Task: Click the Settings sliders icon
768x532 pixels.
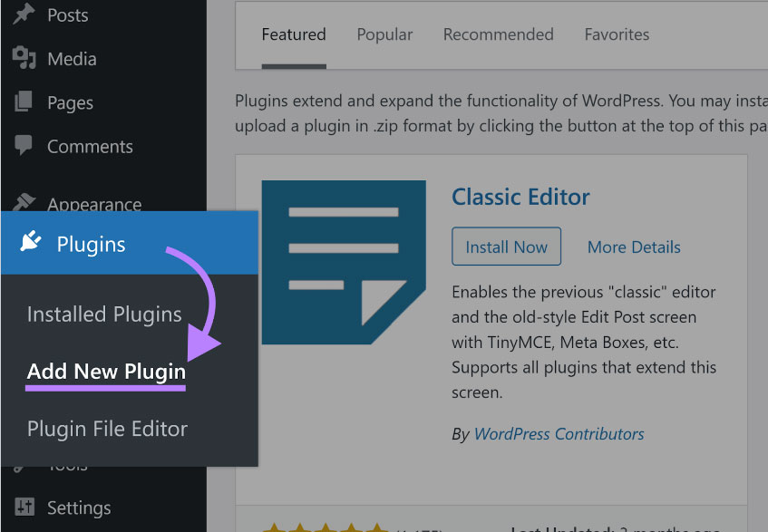Action: click(24, 507)
